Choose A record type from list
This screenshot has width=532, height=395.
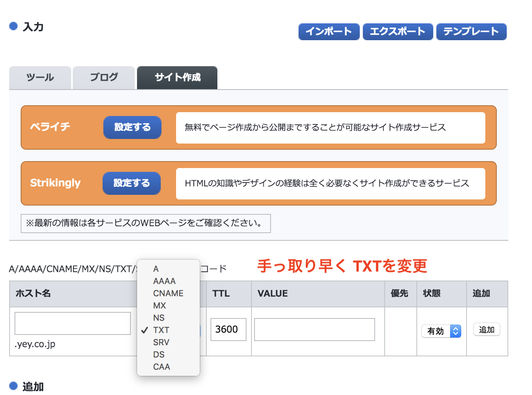click(156, 269)
